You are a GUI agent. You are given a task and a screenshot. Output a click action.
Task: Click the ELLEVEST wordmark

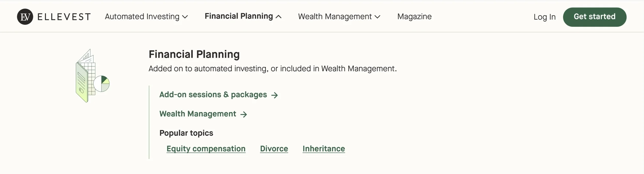pos(64,17)
